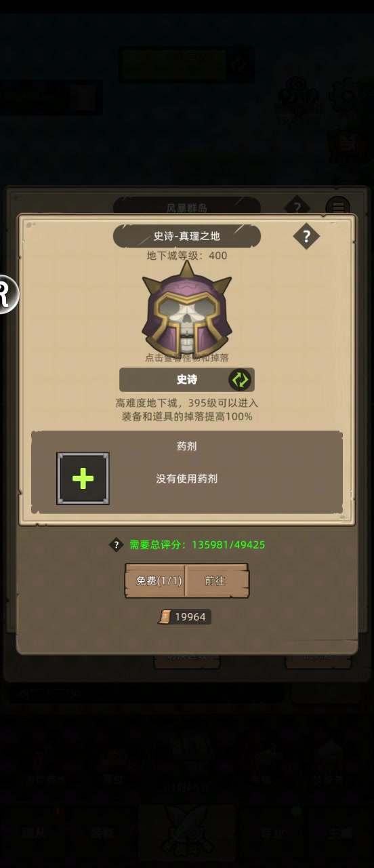The width and height of the screenshot is (374, 868).
Task: Click the 免费(1/1) button
Action: click(x=156, y=581)
